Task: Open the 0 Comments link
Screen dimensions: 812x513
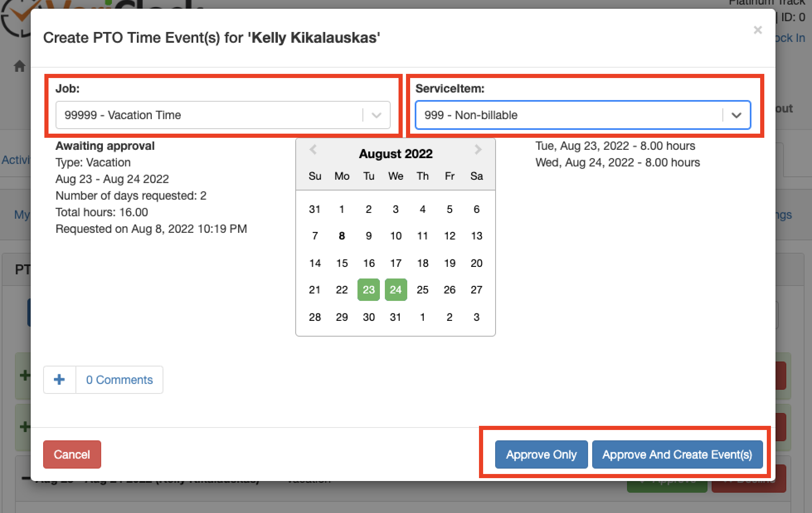Action: click(119, 380)
